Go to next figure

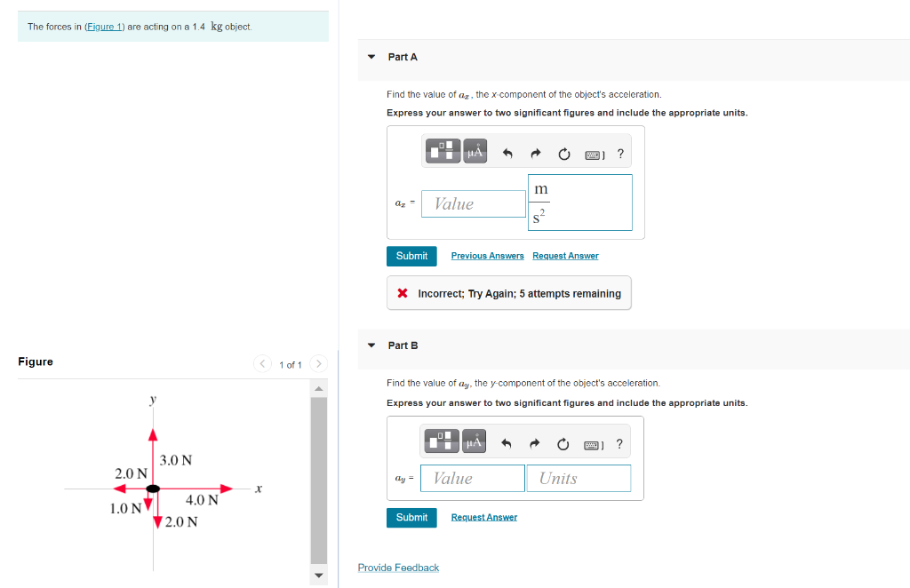(x=319, y=363)
